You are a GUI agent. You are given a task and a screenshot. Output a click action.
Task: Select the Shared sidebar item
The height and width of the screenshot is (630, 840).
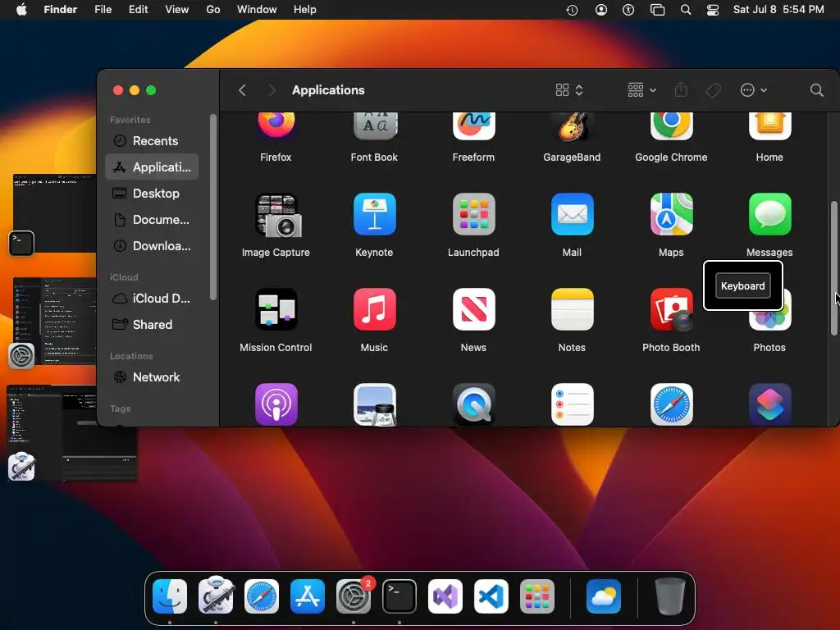152,325
